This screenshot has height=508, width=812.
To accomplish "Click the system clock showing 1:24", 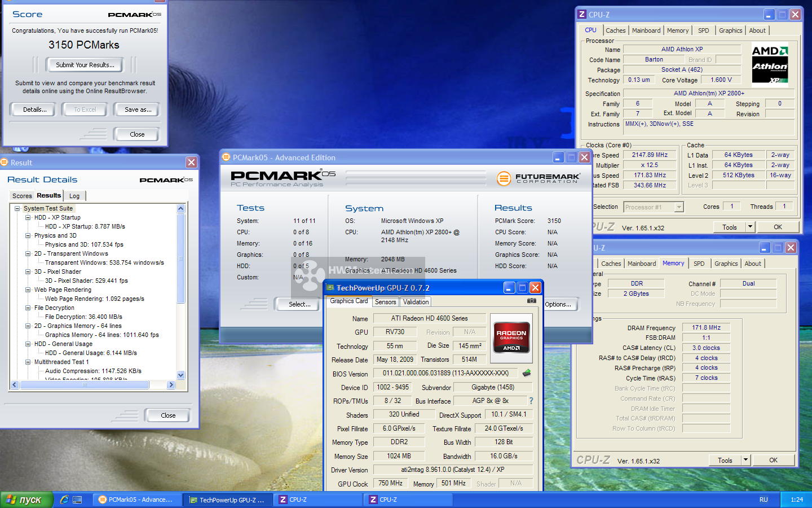I will click(797, 500).
